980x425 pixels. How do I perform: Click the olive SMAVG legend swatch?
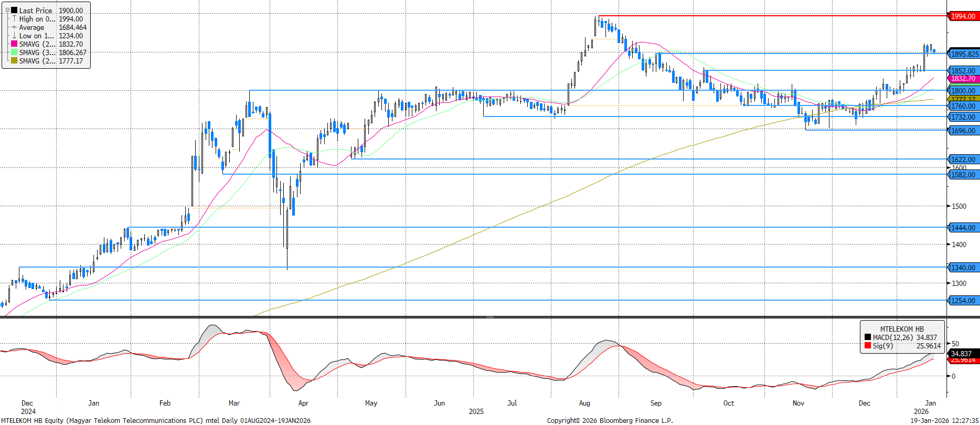pyautogui.click(x=14, y=61)
